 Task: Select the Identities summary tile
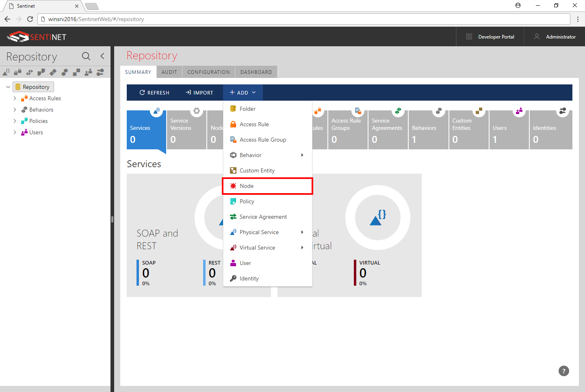(551, 130)
